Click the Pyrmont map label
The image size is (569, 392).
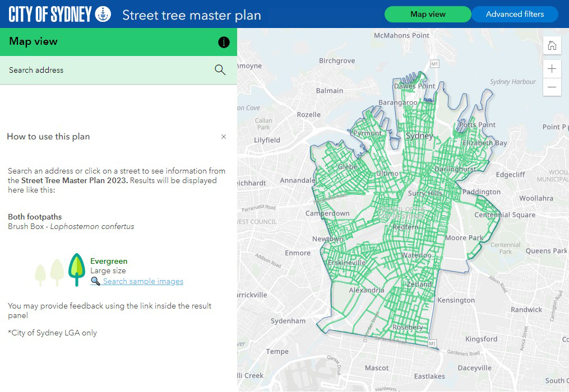point(367,133)
